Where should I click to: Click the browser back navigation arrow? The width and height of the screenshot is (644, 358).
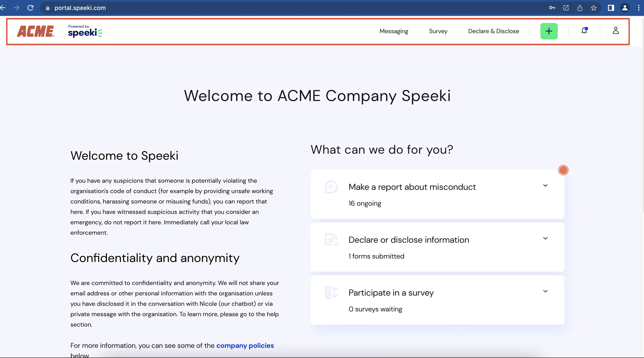(4, 8)
